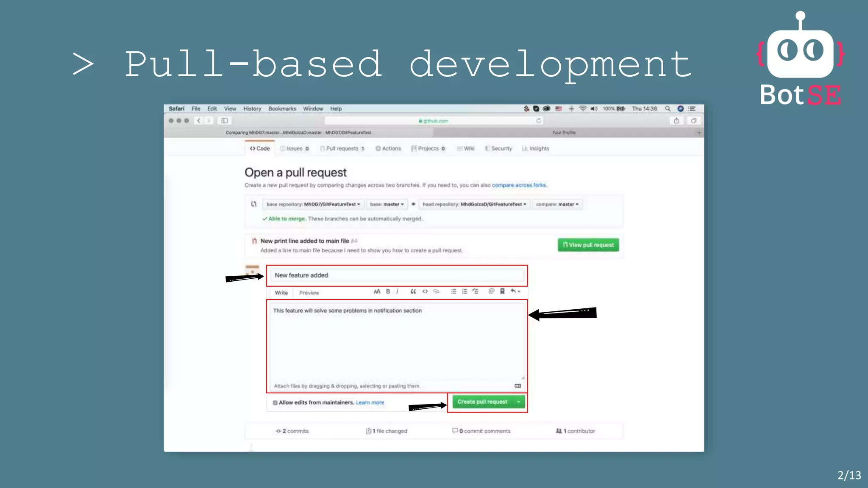This screenshot has height=488, width=868.
Task: Open a new tab with plus button
Action: [699, 133]
